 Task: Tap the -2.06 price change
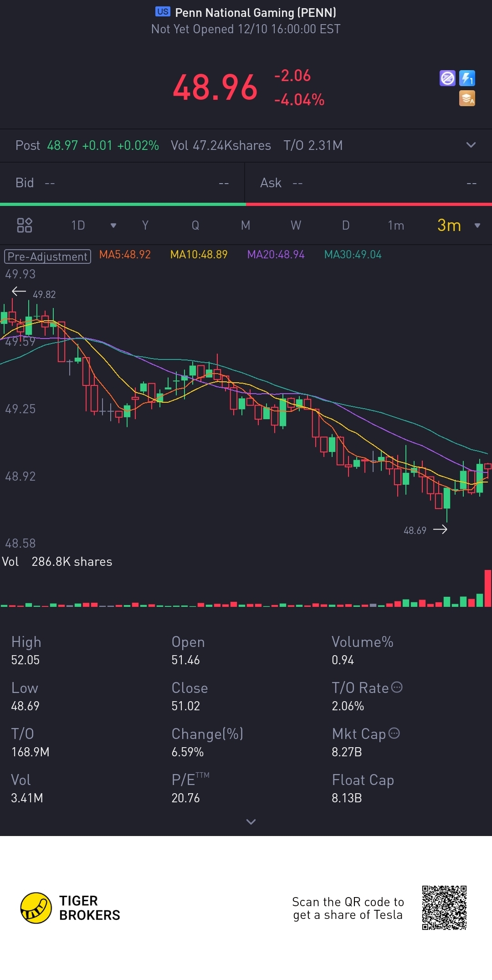click(292, 76)
